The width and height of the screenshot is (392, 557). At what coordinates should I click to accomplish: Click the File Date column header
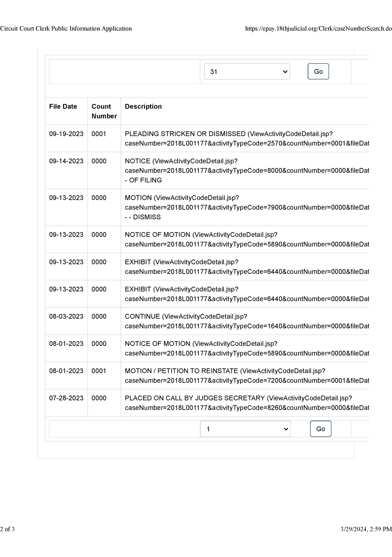click(x=63, y=106)
